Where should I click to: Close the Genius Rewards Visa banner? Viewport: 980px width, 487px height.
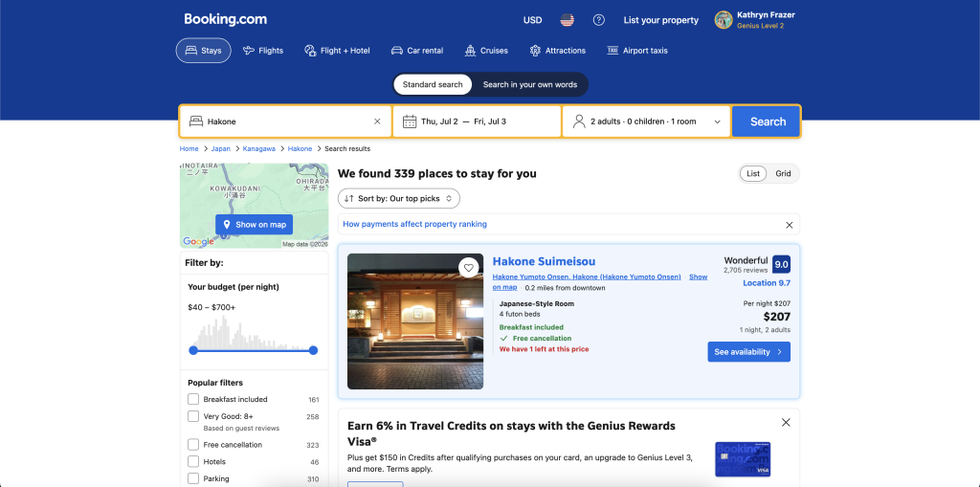pyautogui.click(x=786, y=423)
